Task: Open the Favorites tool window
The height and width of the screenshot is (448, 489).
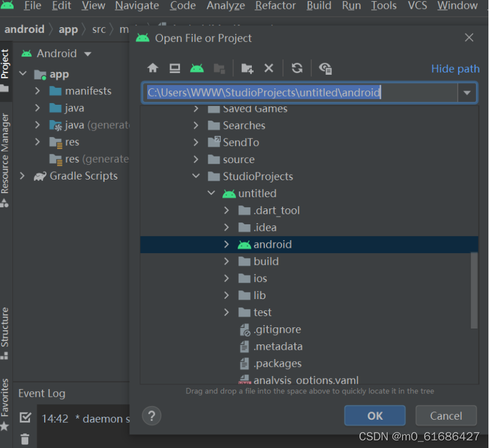Action: 5,404
